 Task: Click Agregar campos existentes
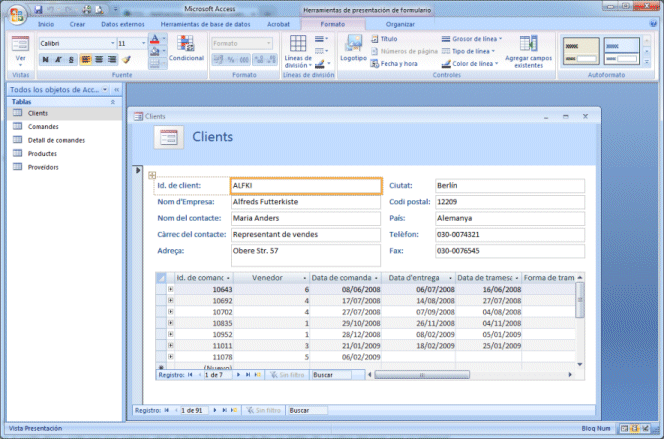click(x=528, y=52)
